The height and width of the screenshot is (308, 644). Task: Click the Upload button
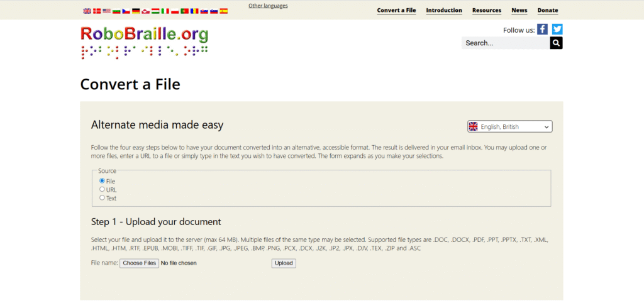click(x=284, y=263)
